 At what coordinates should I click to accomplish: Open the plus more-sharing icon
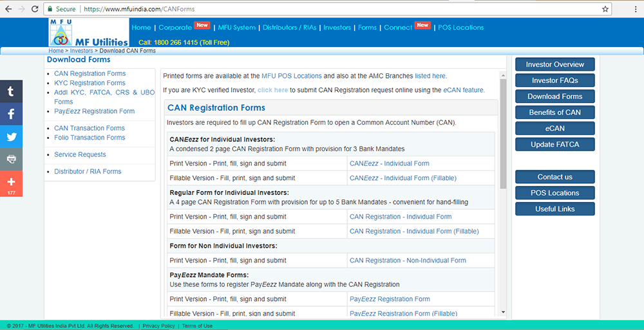point(11,183)
